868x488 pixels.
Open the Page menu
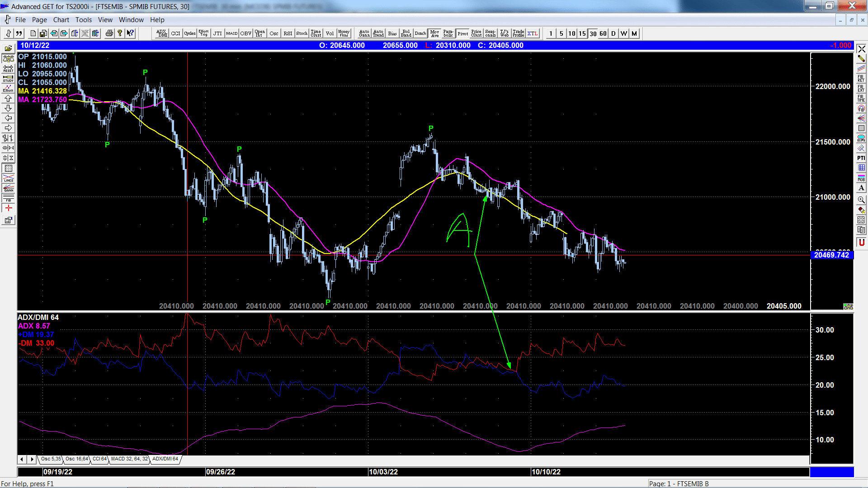39,20
